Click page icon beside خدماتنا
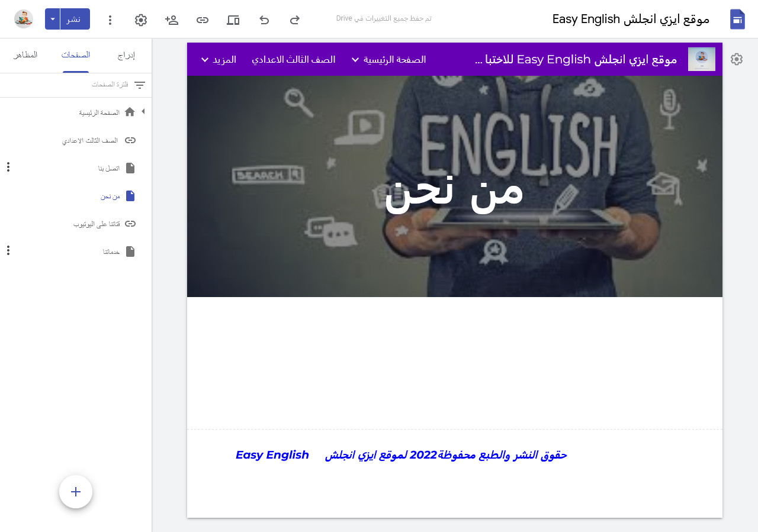The image size is (758, 532). click(130, 252)
